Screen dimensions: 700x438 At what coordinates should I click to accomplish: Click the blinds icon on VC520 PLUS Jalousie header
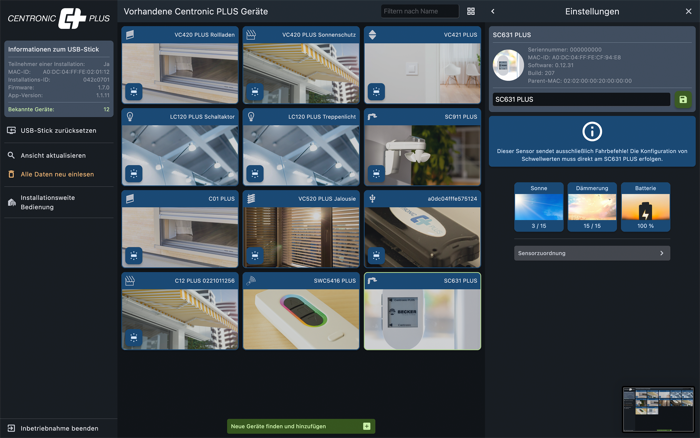tap(251, 199)
